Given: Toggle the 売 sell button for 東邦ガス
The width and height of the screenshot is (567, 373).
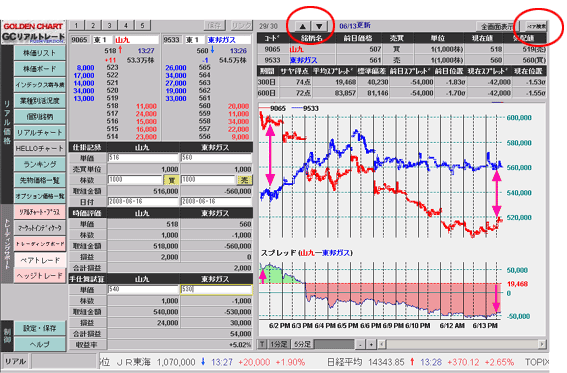Looking at the screenshot, I should [x=244, y=180].
